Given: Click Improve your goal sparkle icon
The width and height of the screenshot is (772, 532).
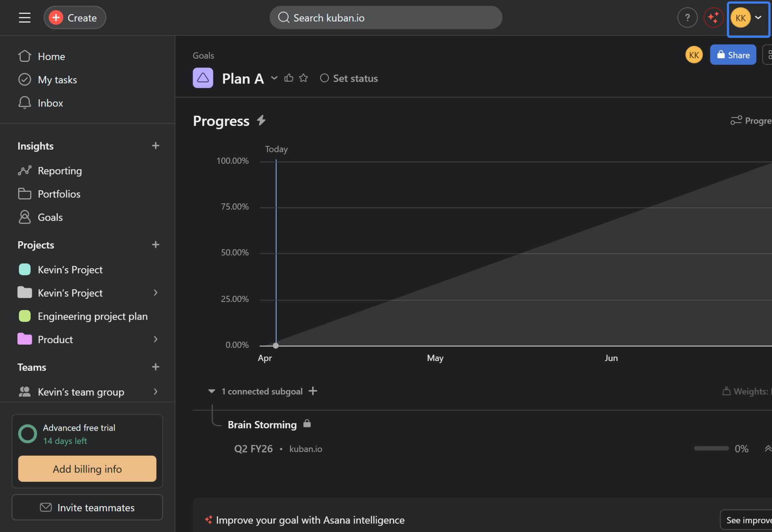Looking at the screenshot, I should click(208, 520).
